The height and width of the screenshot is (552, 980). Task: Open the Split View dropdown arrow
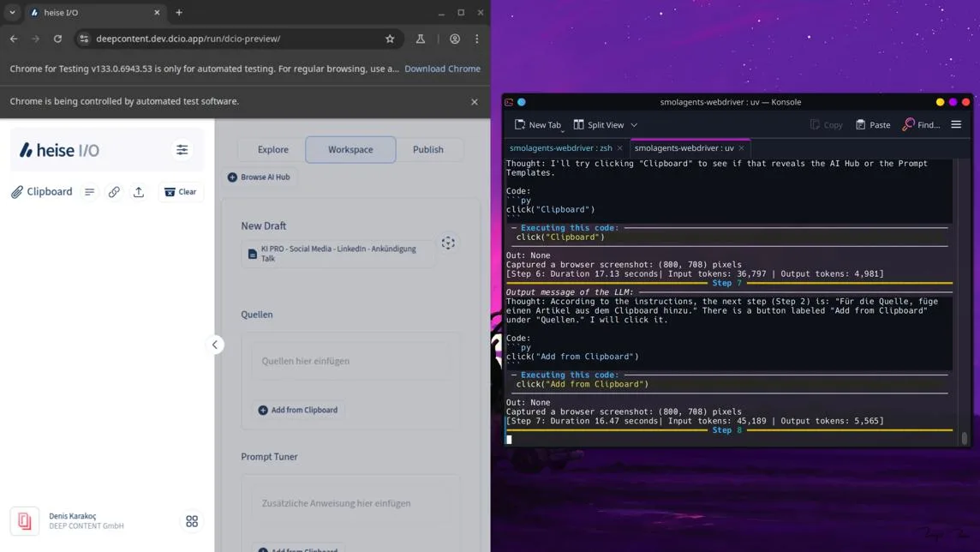pos(633,124)
